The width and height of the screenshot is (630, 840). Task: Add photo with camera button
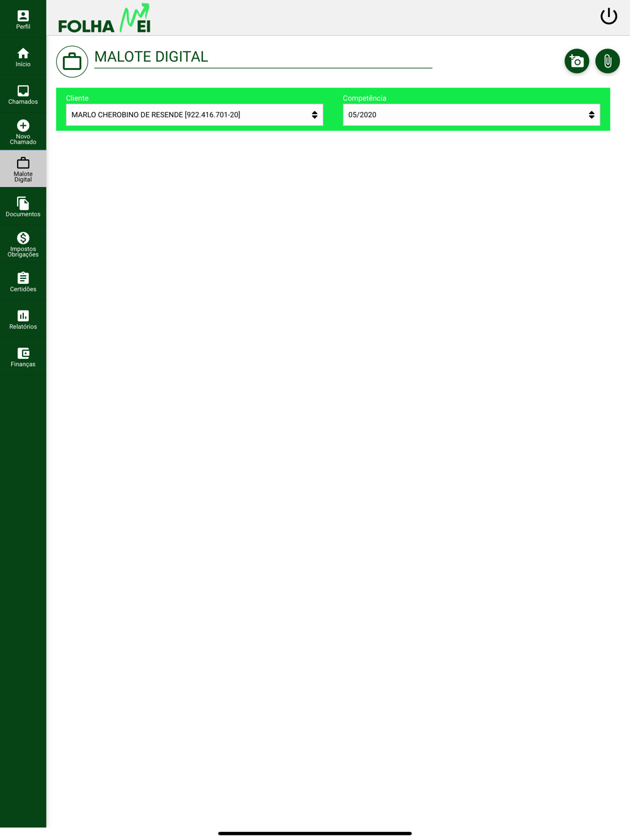pyautogui.click(x=576, y=61)
